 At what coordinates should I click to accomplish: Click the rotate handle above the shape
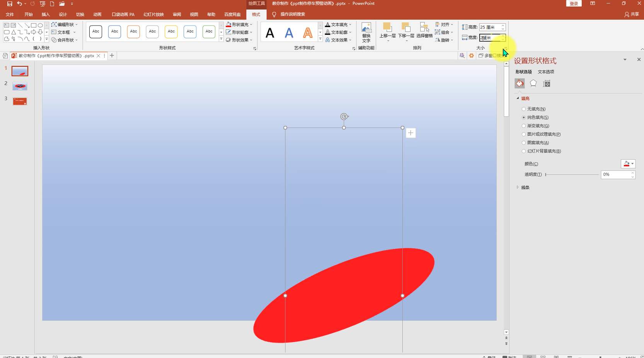[344, 116]
